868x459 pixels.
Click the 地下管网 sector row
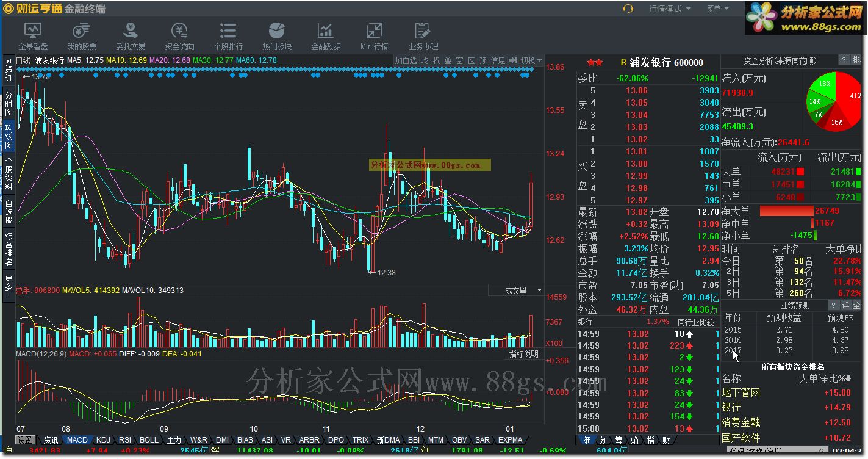(x=792, y=392)
